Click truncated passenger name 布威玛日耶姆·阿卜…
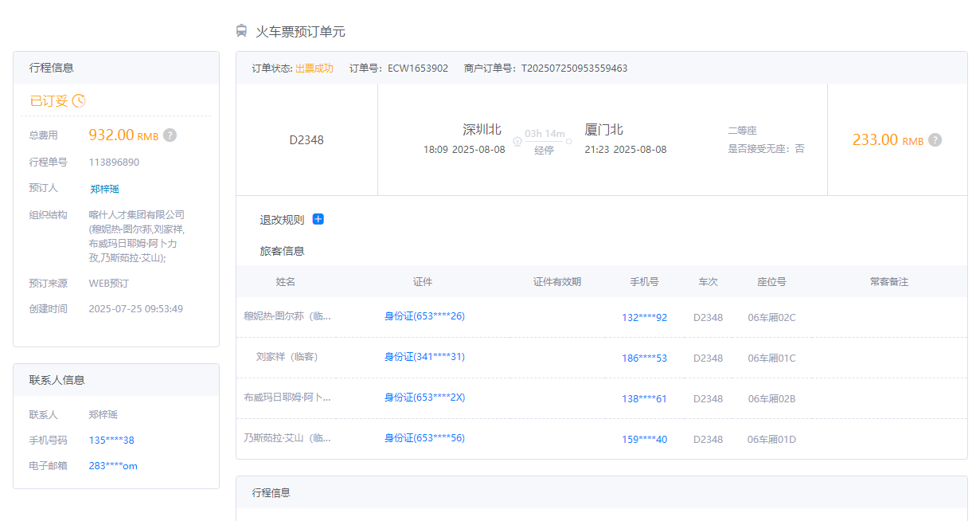 (x=287, y=398)
